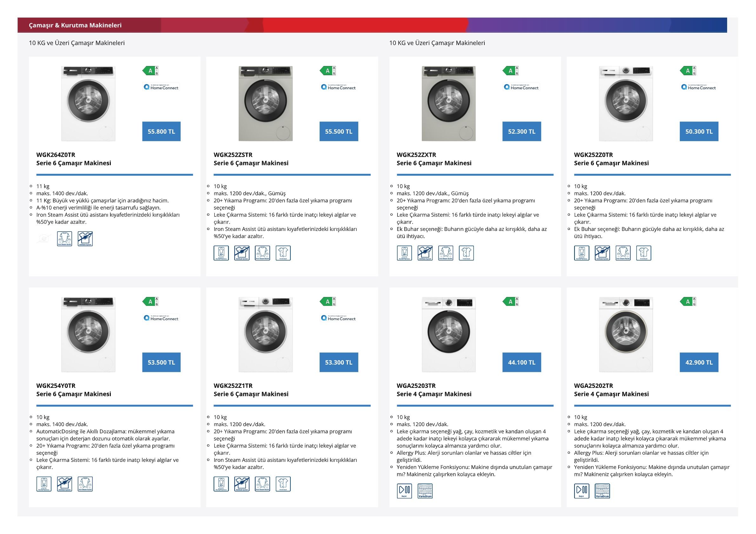
Task: Click the energy class A label on WGK252Z1TR
Action: [x=328, y=301]
